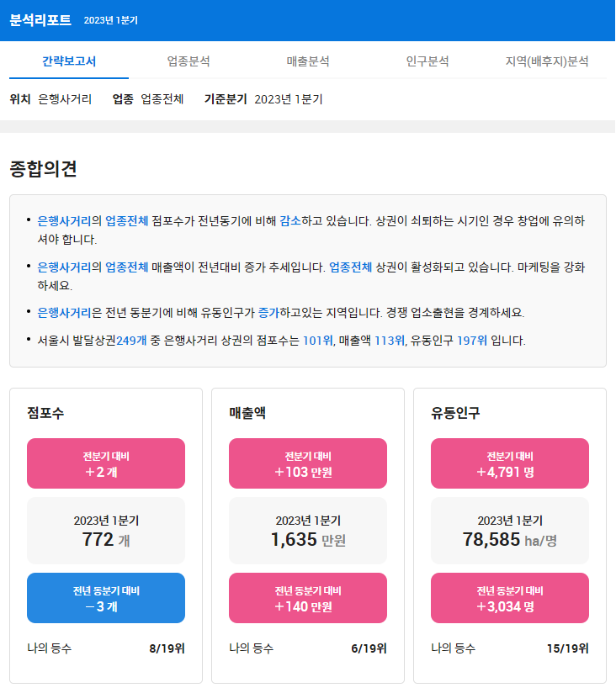
Task: Click the 249개 commercial district count
Action: pyautogui.click(x=131, y=341)
